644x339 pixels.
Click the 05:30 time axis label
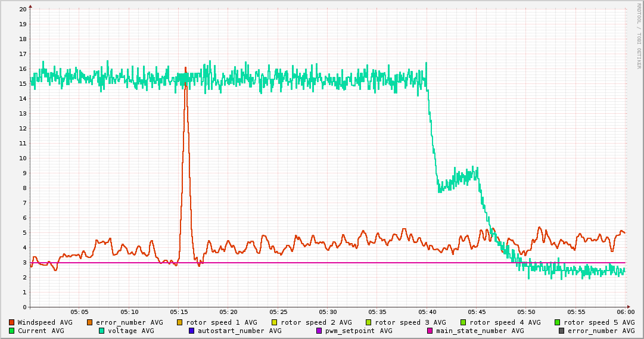328,312
